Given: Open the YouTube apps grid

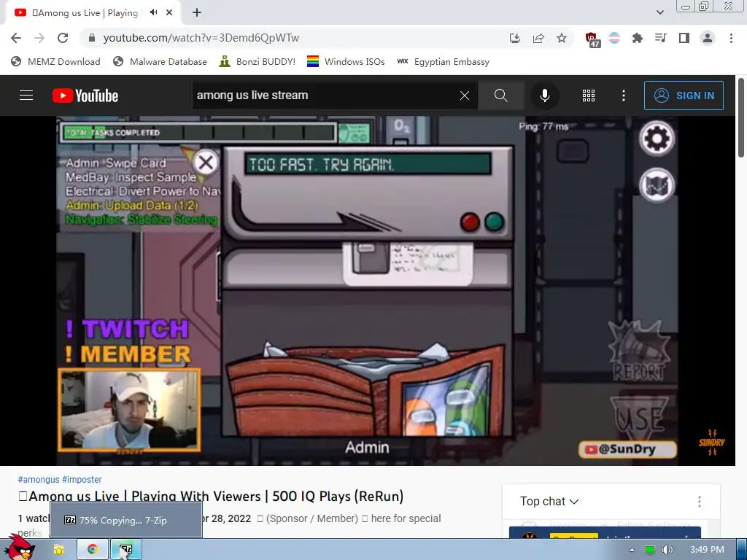Looking at the screenshot, I should click(x=589, y=96).
